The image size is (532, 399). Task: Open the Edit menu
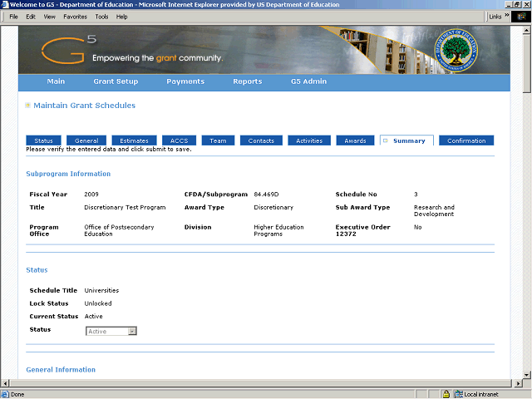click(x=31, y=17)
